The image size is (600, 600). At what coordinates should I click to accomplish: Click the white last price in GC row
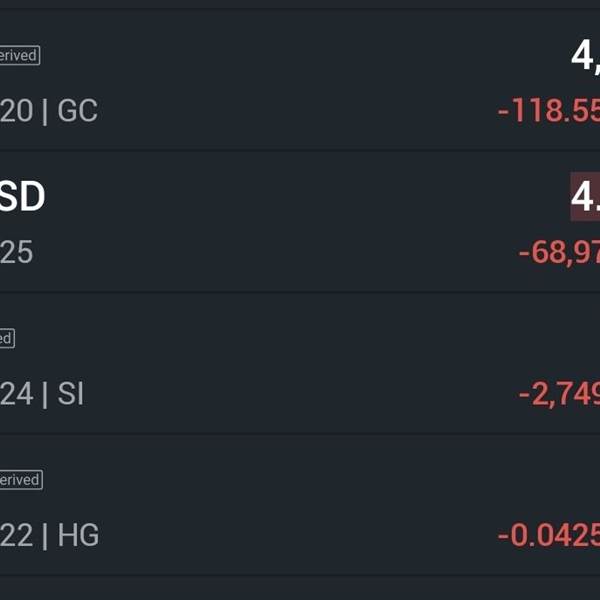pos(585,56)
